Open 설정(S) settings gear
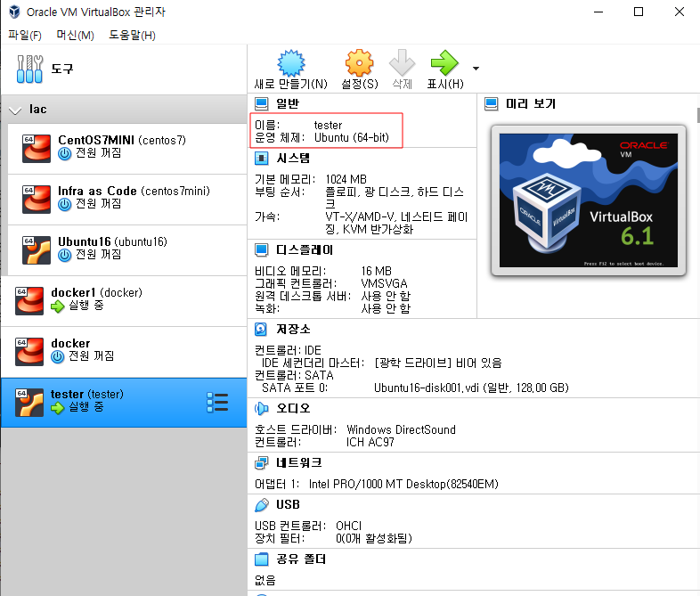This screenshot has height=596, width=700. 360,69
